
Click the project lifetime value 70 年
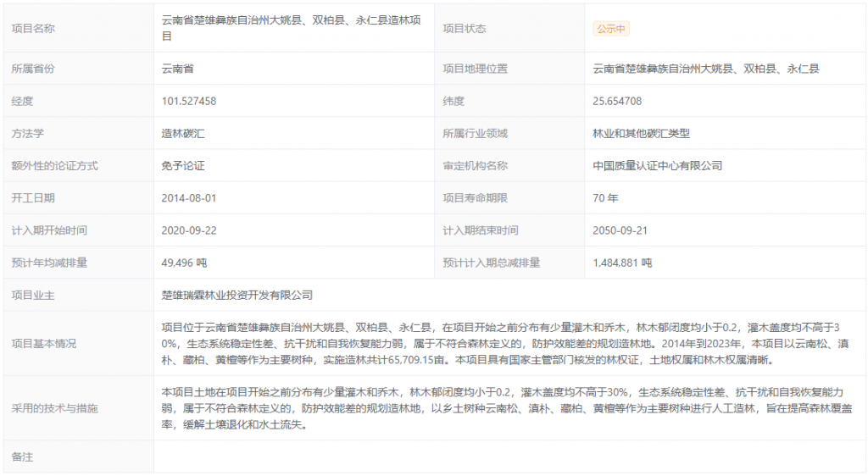(x=605, y=197)
